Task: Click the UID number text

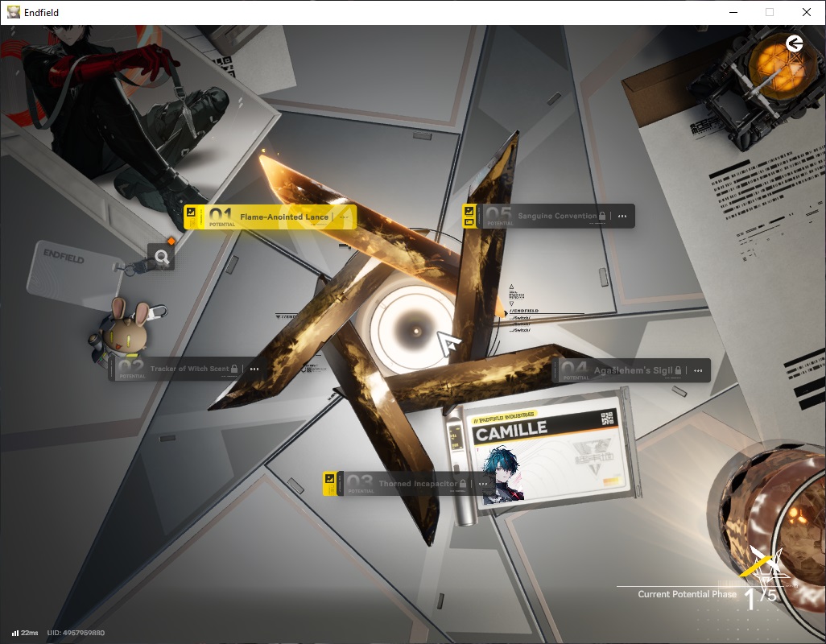Action: tap(76, 633)
